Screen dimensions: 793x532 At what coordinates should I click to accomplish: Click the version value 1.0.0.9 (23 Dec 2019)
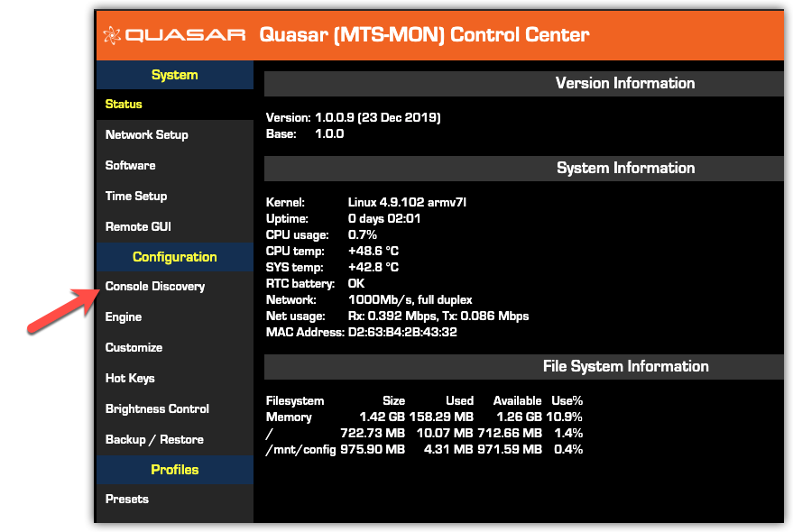point(378,118)
